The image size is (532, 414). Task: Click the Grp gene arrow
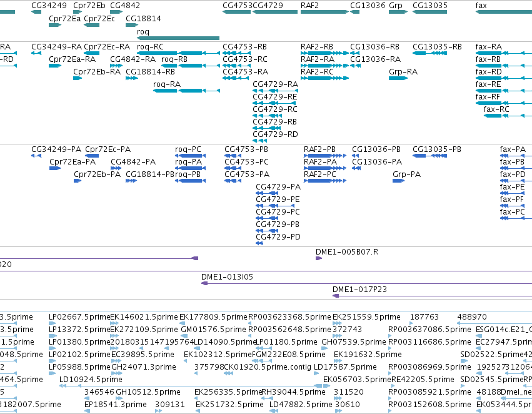398,12
